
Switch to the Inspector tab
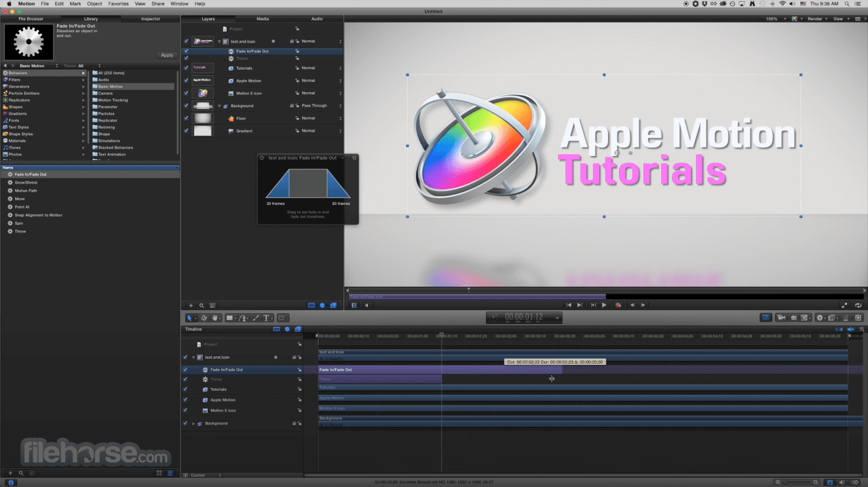151,19
